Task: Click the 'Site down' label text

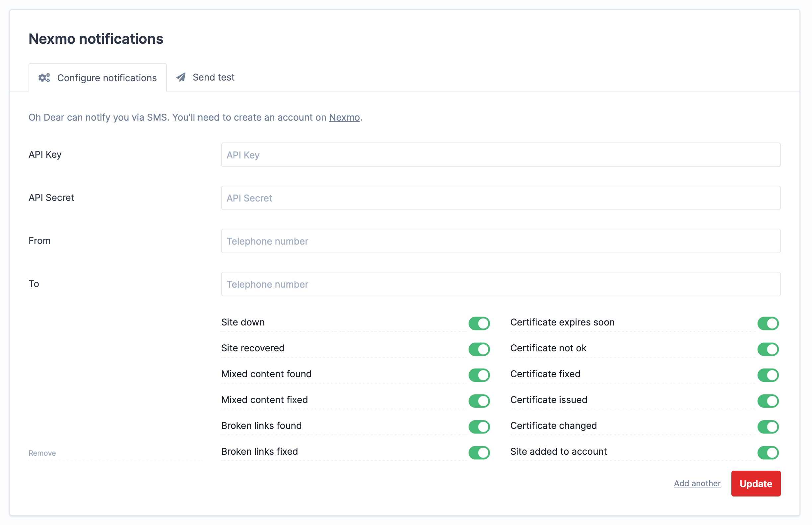Action: click(243, 322)
